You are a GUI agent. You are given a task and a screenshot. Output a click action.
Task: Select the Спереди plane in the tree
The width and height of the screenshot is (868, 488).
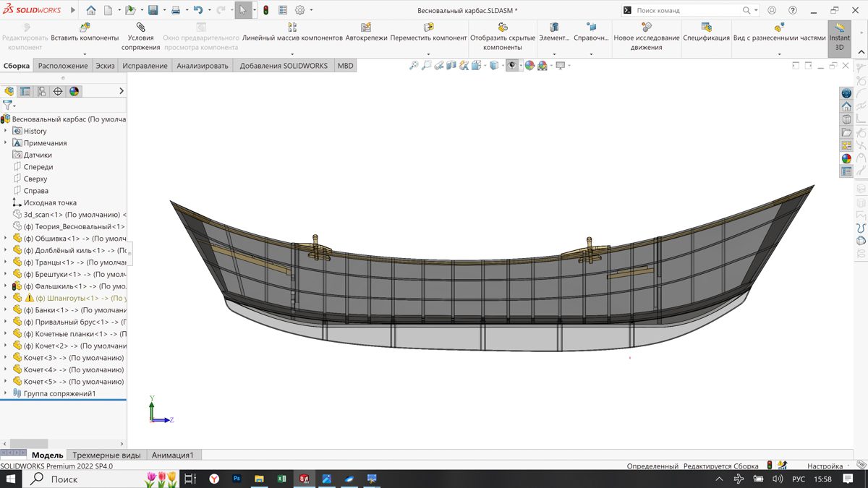click(38, 167)
